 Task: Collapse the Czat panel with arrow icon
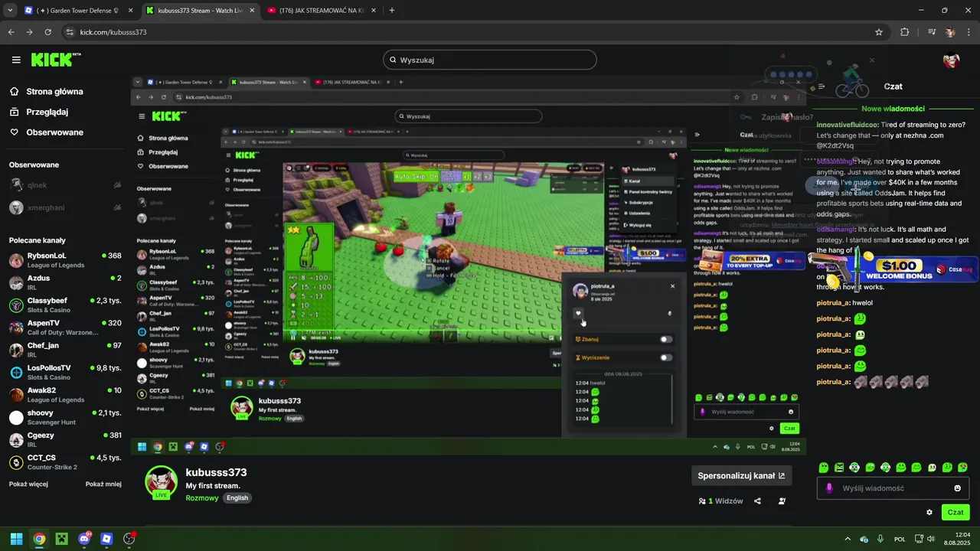822,86
